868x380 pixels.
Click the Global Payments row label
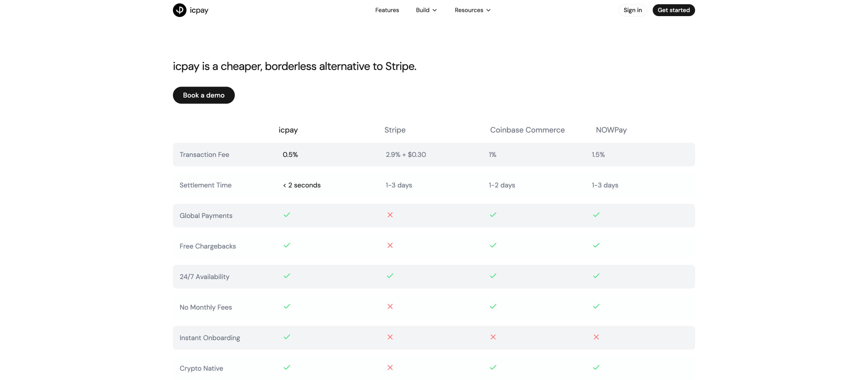pyautogui.click(x=206, y=216)
